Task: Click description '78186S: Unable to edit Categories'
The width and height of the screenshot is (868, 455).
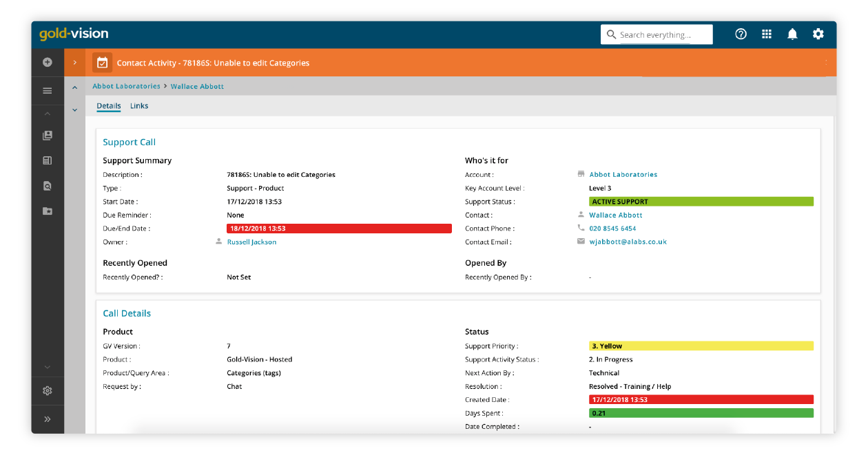Action: (x=281, y=175)
